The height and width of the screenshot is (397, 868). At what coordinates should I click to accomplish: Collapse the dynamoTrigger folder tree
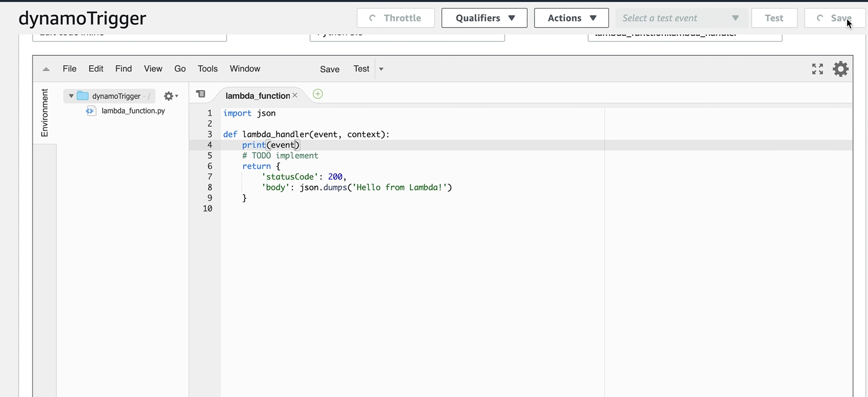click(x=71, y=96)
